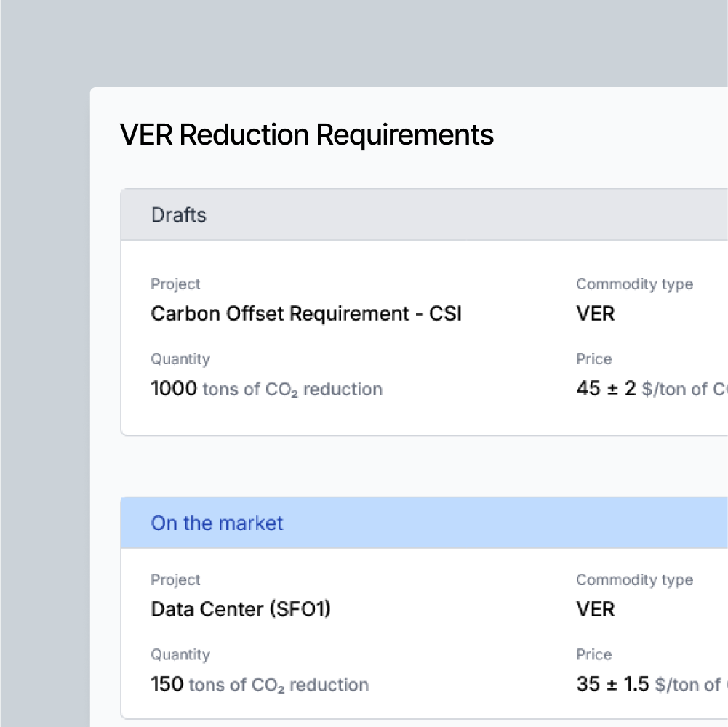
Task: Open the Carbon Offset Requirement - CSI project
Action: point(305,314)
